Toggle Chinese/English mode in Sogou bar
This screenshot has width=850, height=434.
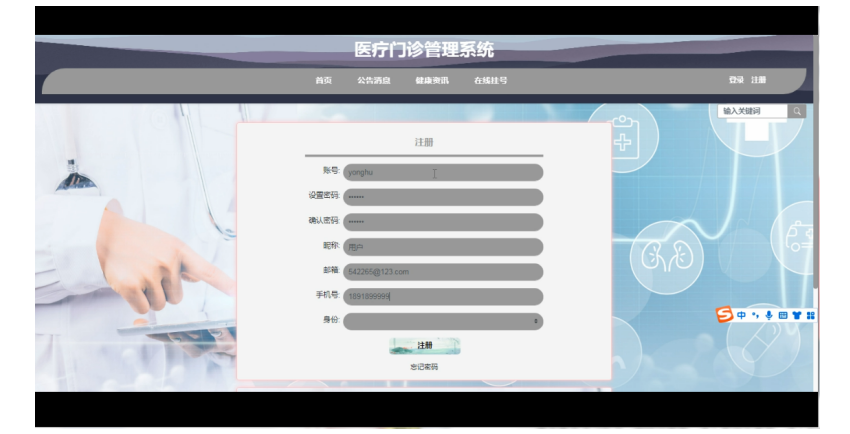(742, 315)
